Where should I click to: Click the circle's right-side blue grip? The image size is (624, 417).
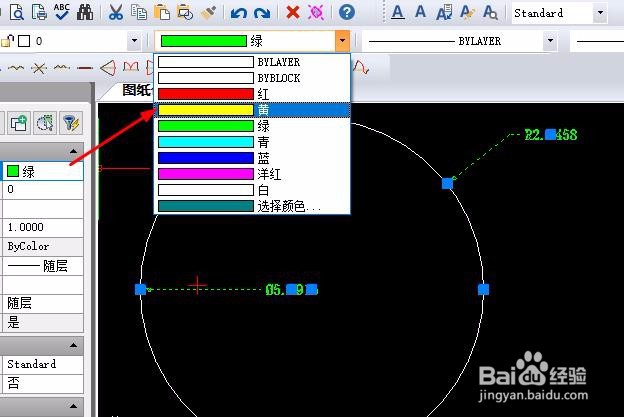click(x=483, y=289)
